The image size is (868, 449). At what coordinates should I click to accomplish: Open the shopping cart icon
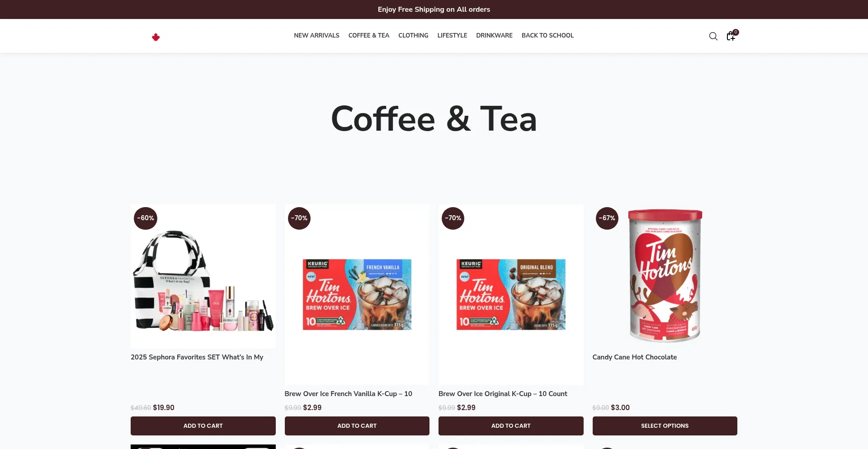tap(731, 36)
